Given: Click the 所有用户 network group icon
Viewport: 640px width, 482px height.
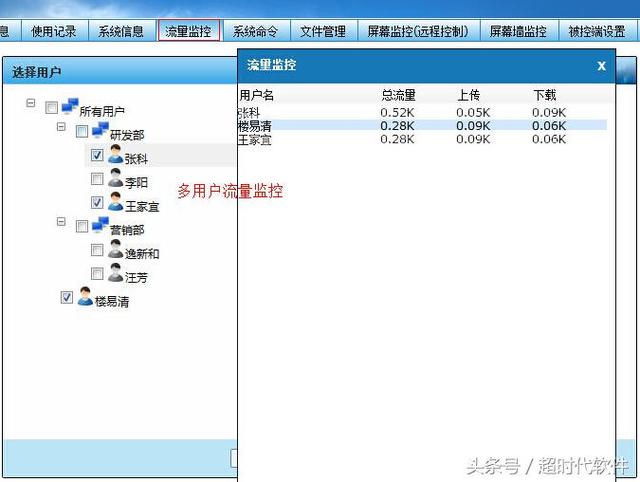Looking at the screenshot, I should (69, 107).
